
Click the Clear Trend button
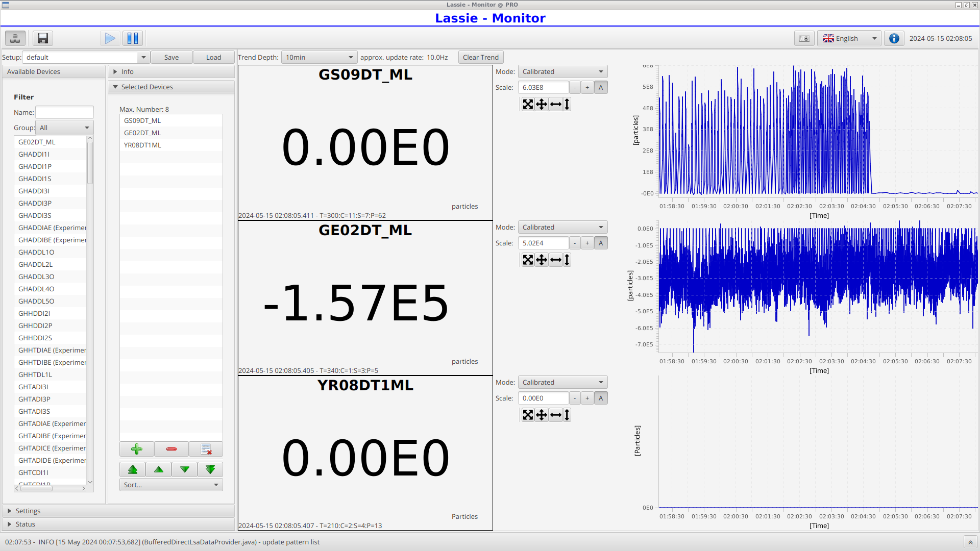click(x=481, y=58)
